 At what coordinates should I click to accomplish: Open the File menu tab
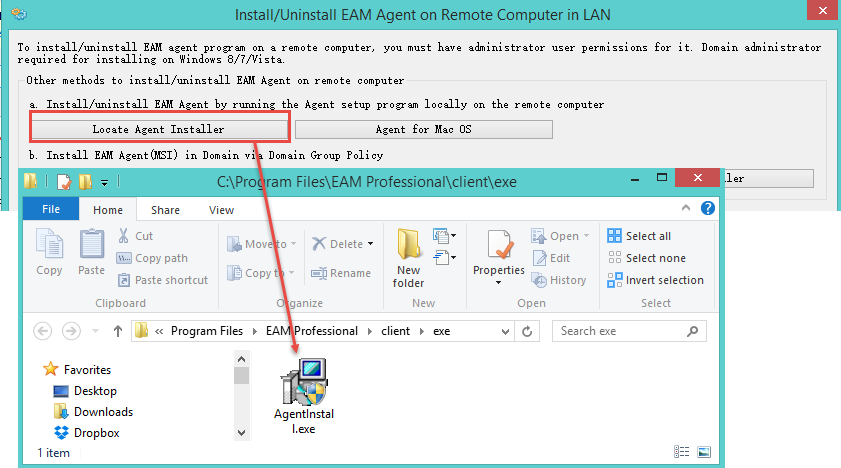pos(51,210)
